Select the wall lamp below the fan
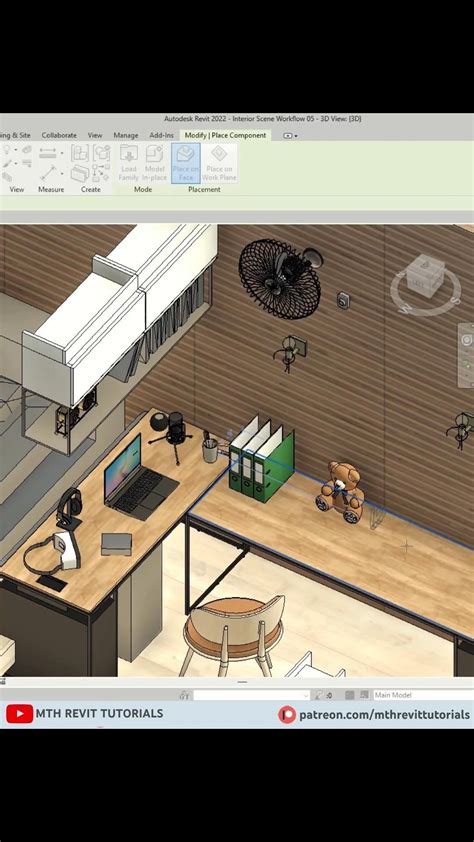The width and height of the screenshot is (474, 842). click(290, 352)
